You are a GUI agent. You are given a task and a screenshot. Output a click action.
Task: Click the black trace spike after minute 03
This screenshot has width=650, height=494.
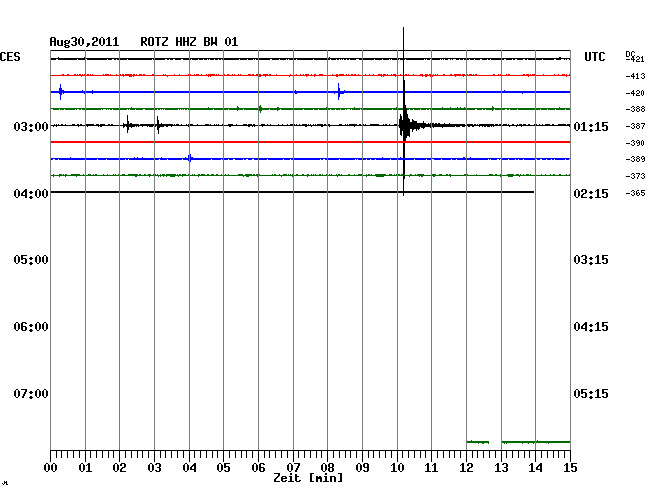158,125
